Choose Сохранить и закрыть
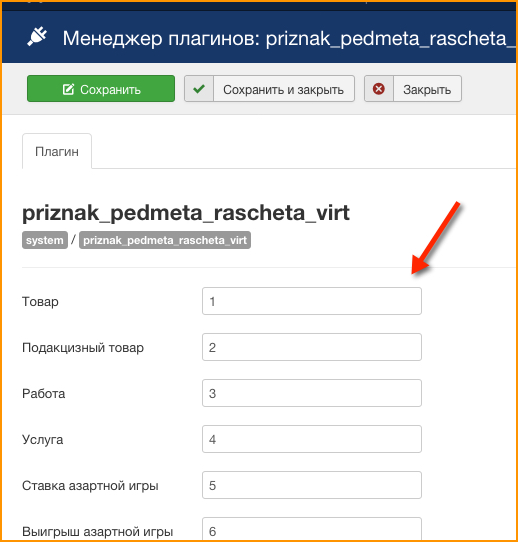The width and height of the screenshot is (518, 542). tap(270, 89)
